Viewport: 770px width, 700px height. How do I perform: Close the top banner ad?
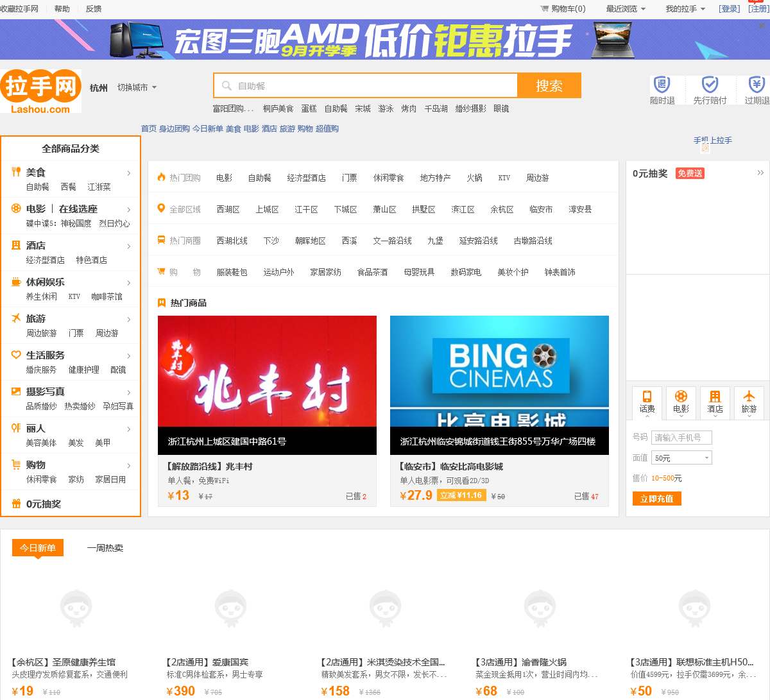762,26
